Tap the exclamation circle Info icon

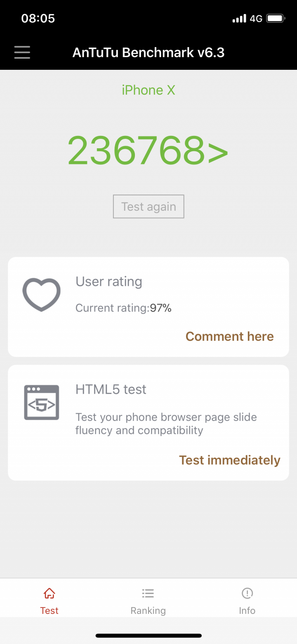[x=247, y=593]
